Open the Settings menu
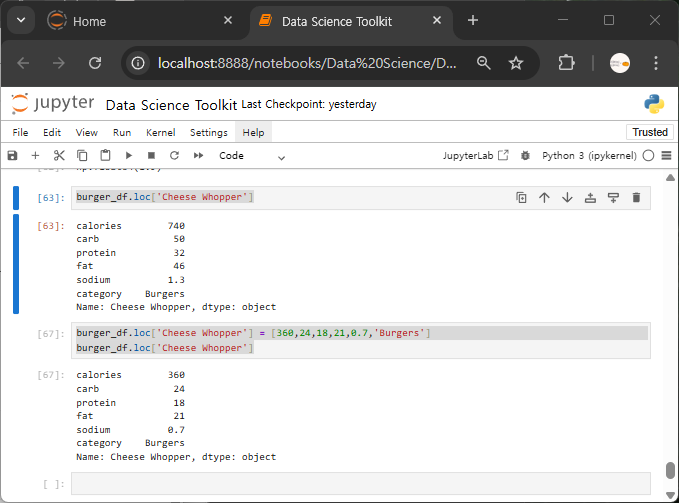This screenshot has width=679, height=503. click(x=209, y=132)
